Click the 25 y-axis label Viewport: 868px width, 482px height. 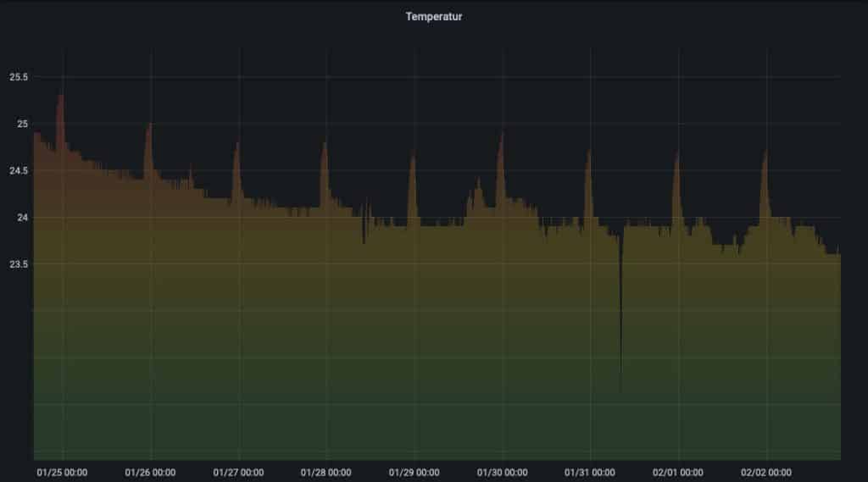(x=22, y=124)
